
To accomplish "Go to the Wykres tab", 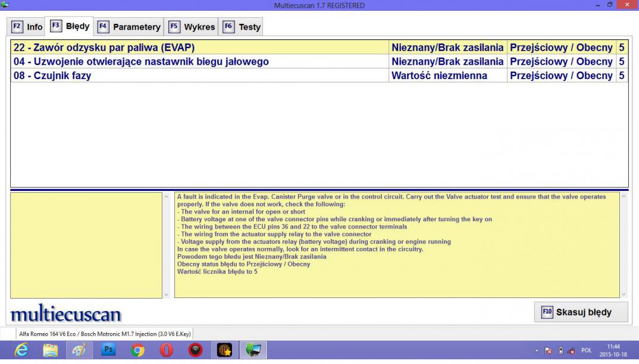I will click(193, 27).
